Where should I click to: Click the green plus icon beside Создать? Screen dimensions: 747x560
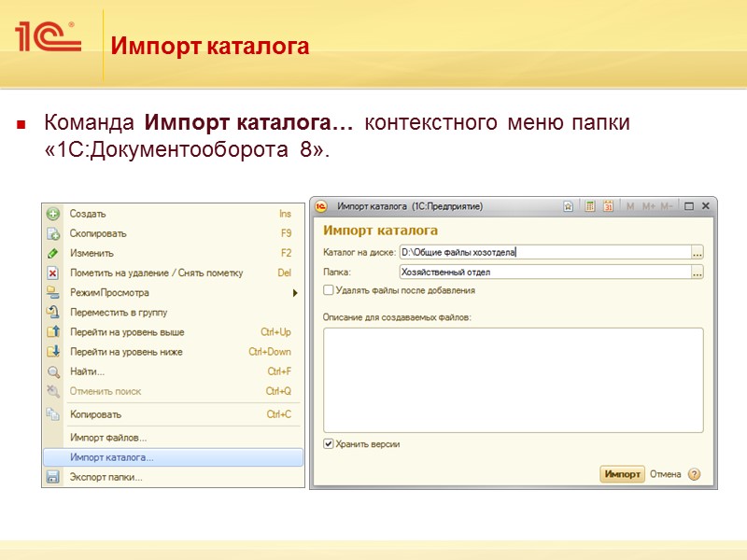53,214
